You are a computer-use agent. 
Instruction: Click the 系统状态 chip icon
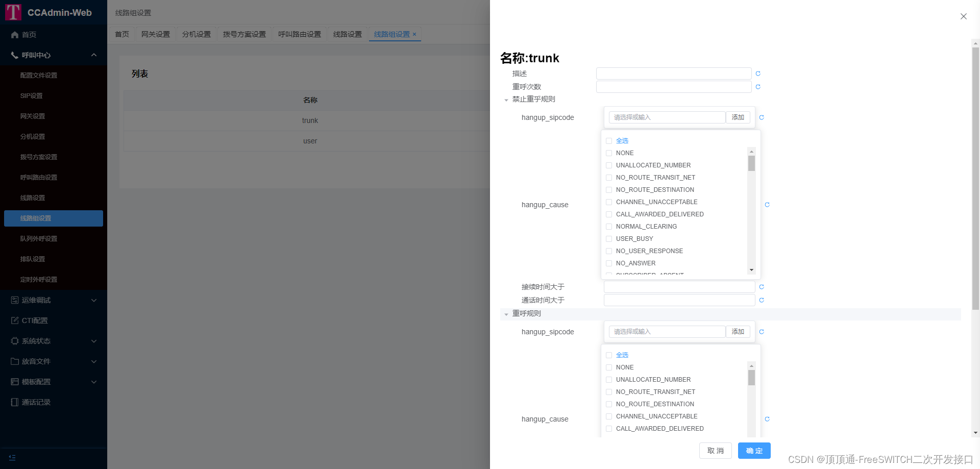[14, 341]
